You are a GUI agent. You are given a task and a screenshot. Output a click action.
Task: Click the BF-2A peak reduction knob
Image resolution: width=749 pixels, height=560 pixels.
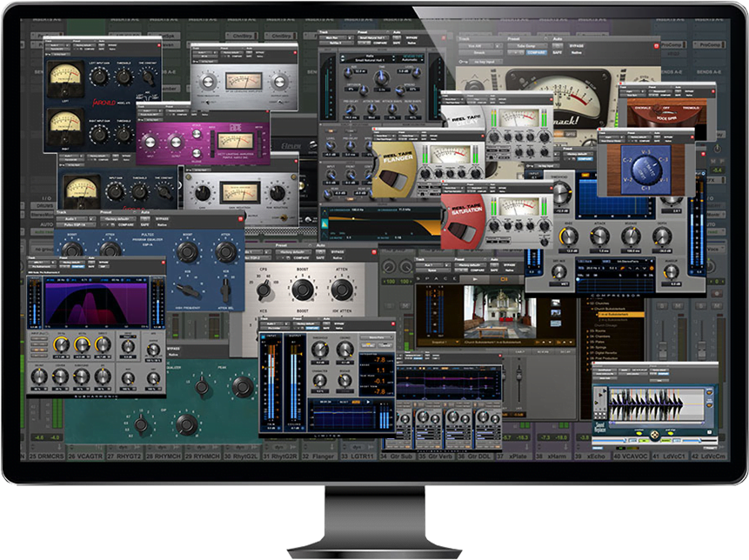coord(277,193)
